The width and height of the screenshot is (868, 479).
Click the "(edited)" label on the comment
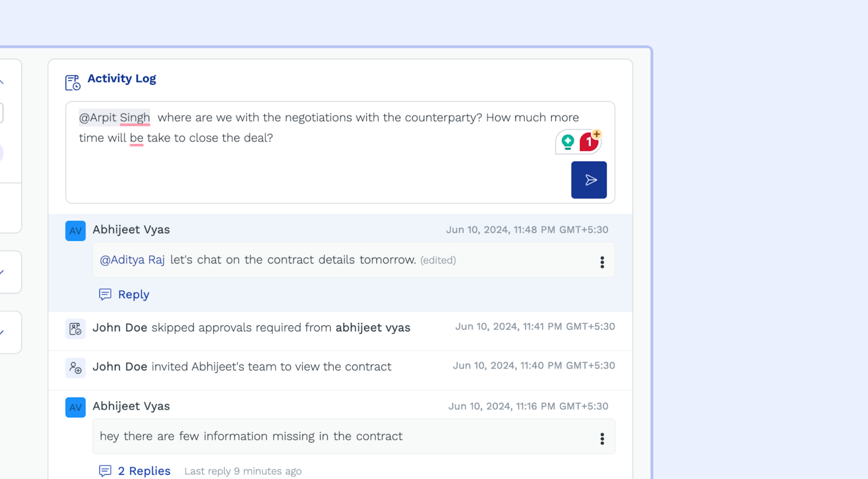438,260
